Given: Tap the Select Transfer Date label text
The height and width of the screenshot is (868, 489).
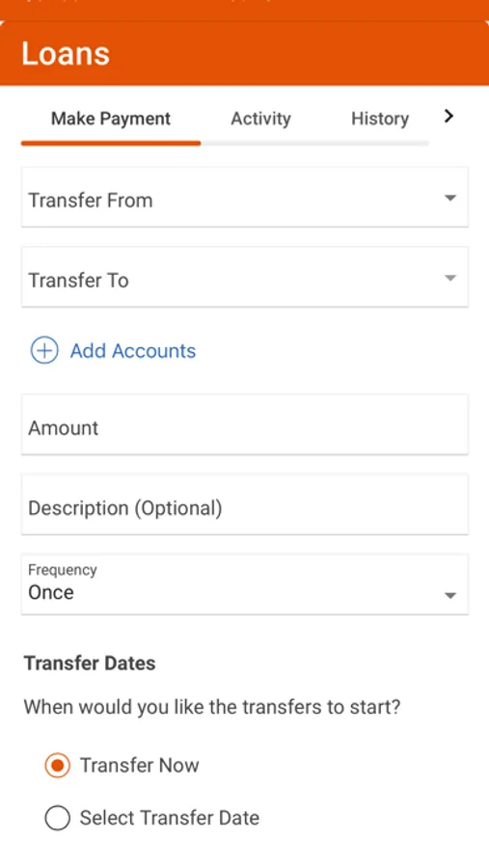Looking at the screenshot, I should (170, 818).
